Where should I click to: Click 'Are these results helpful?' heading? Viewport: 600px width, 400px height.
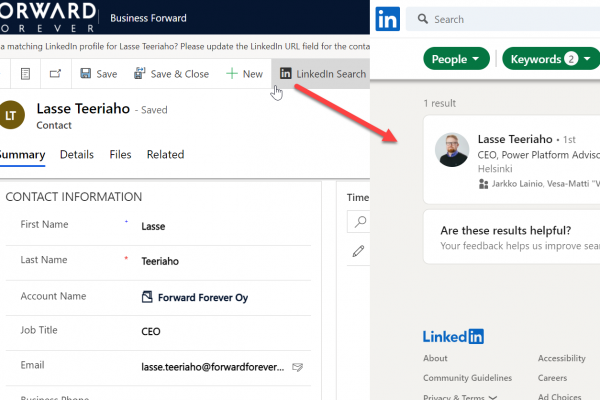505,230
